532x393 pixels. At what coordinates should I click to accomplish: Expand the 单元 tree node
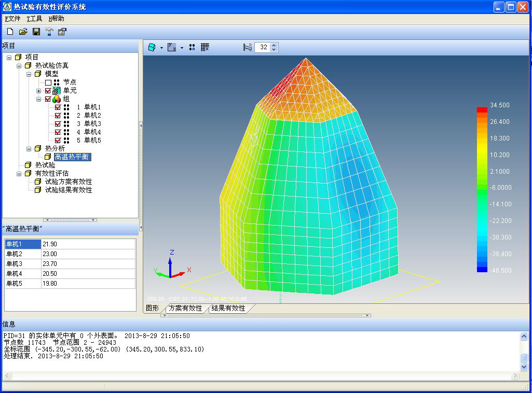pyautogui.click(x=38, y=91)
